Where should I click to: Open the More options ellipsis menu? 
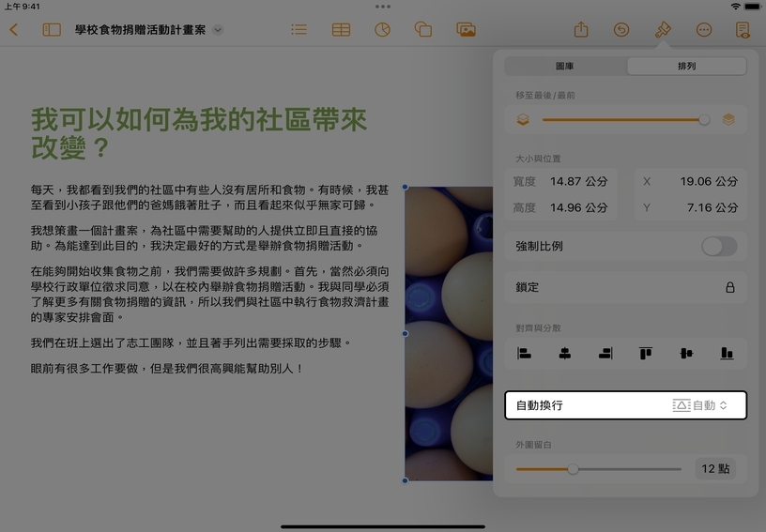click(x=704, y=30)
